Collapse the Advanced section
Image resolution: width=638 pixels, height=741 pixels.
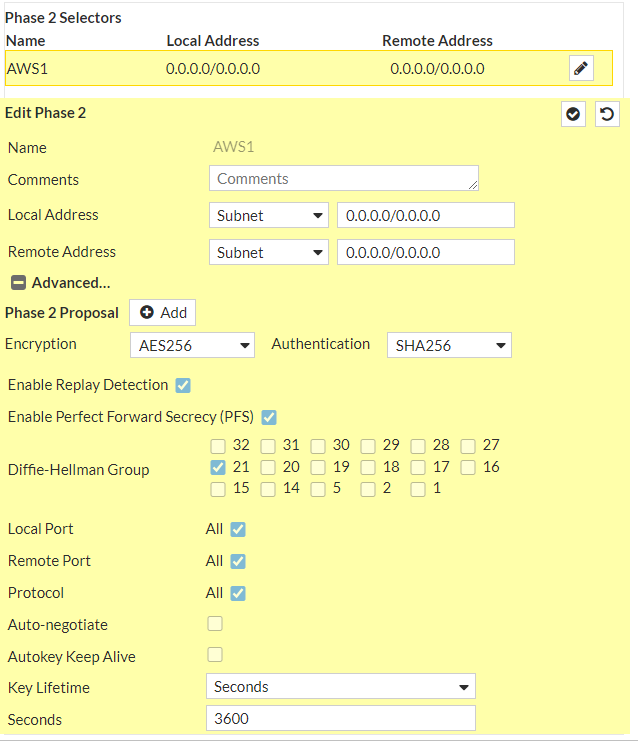click(x=18, y=283)
